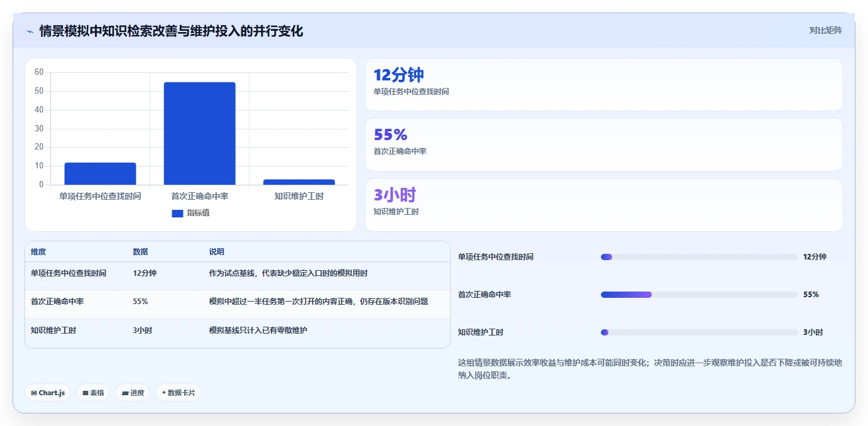Click 知识维护工时 caption in stat card

pyautogui.click(x=396, y=212)
